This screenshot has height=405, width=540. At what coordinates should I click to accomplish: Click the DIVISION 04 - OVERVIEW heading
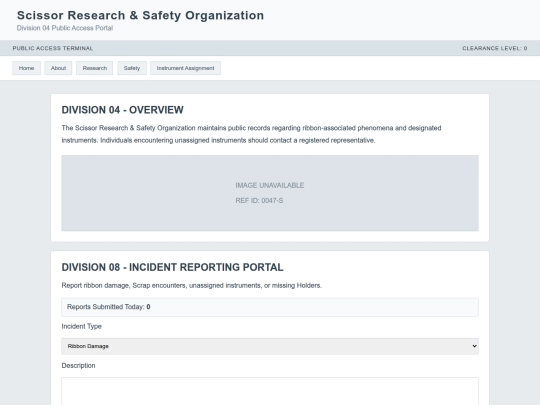tap(123, 110)
